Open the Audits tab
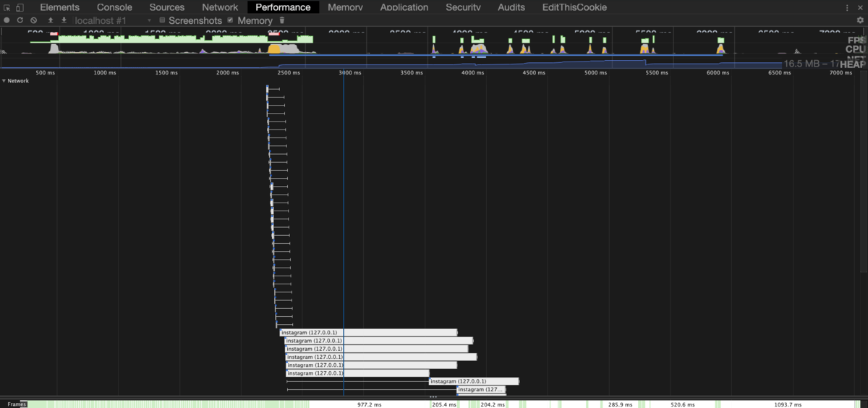Viewport: 868px width, 408px height. click(x=511, y=7)
